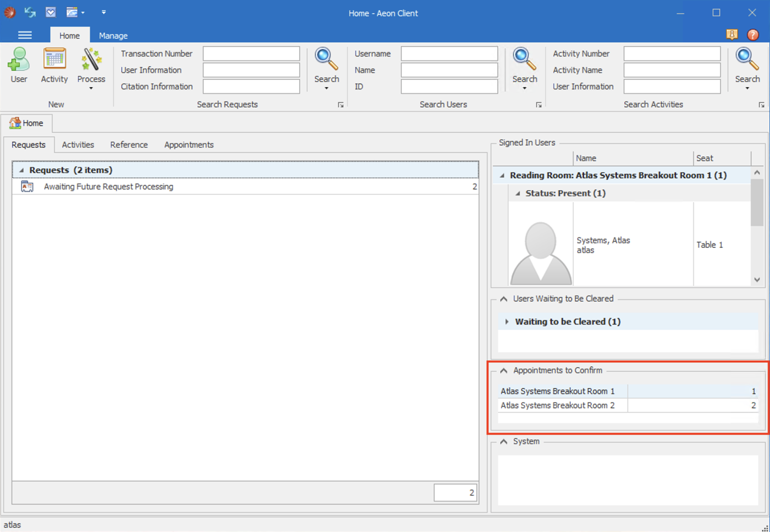Expand the Waiting to be Cleared group

coord(507,322)
